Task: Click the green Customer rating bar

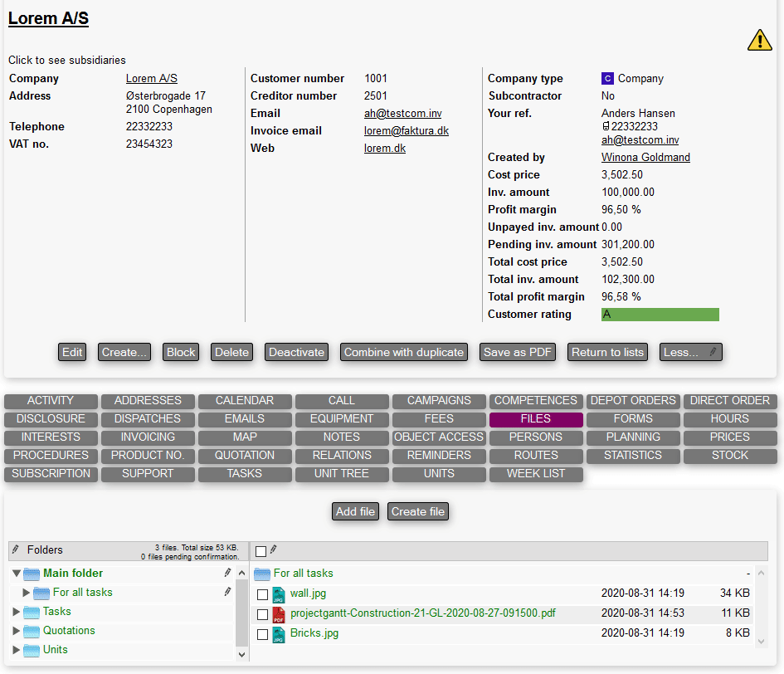Action: (660, 315)
